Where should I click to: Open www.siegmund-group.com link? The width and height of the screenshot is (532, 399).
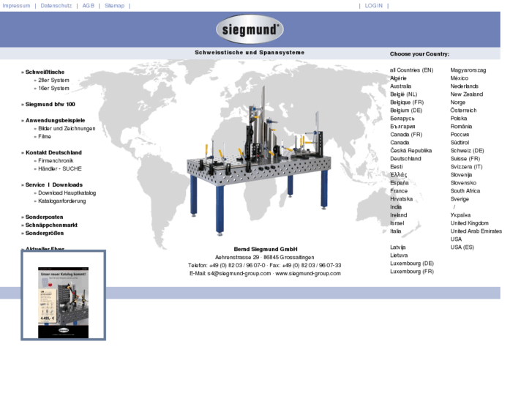[308, 274]
